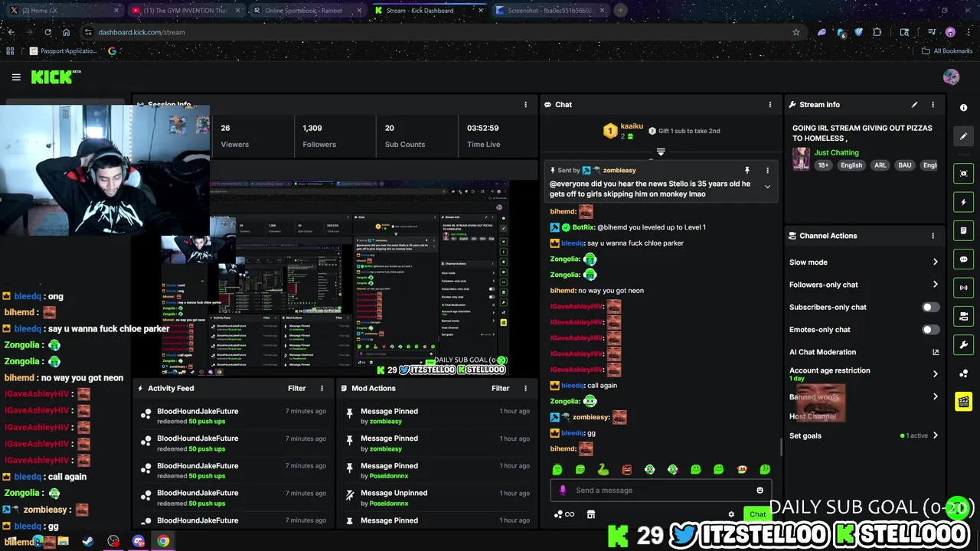980x551 pixels.
Task: Open Passport Application bookmark
Action: (64, 51)
